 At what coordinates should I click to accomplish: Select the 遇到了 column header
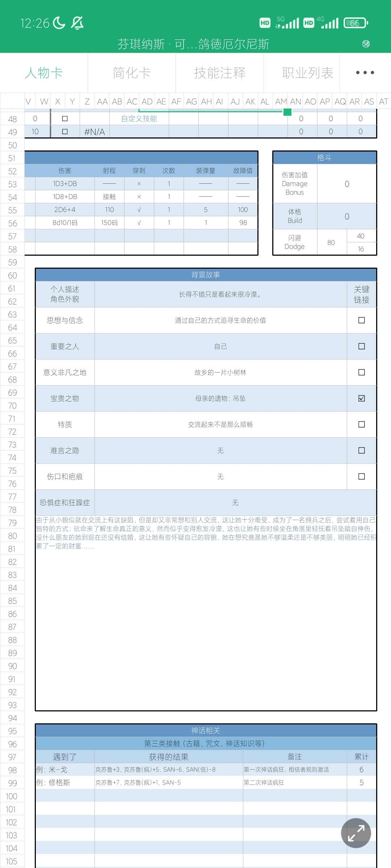click(65, 757)
